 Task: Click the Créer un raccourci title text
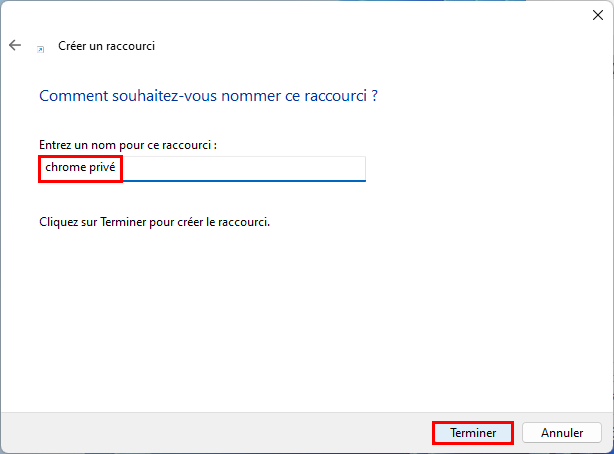[x=107, y=46]
